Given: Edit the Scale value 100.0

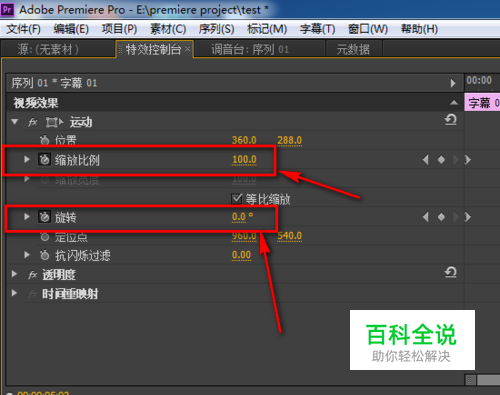Looking at the screenshot, I should (x=244, y=160).
